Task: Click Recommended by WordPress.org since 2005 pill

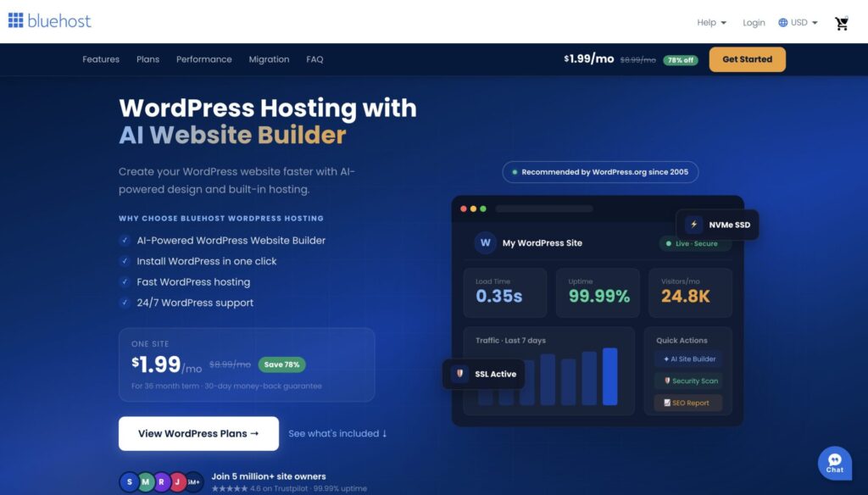Action: pos(600,172)
